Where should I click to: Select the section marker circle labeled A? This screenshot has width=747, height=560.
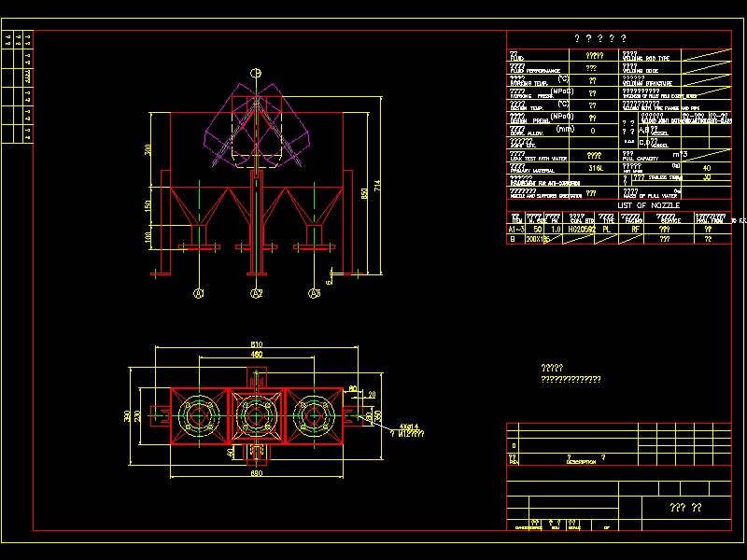click(198, 292)
